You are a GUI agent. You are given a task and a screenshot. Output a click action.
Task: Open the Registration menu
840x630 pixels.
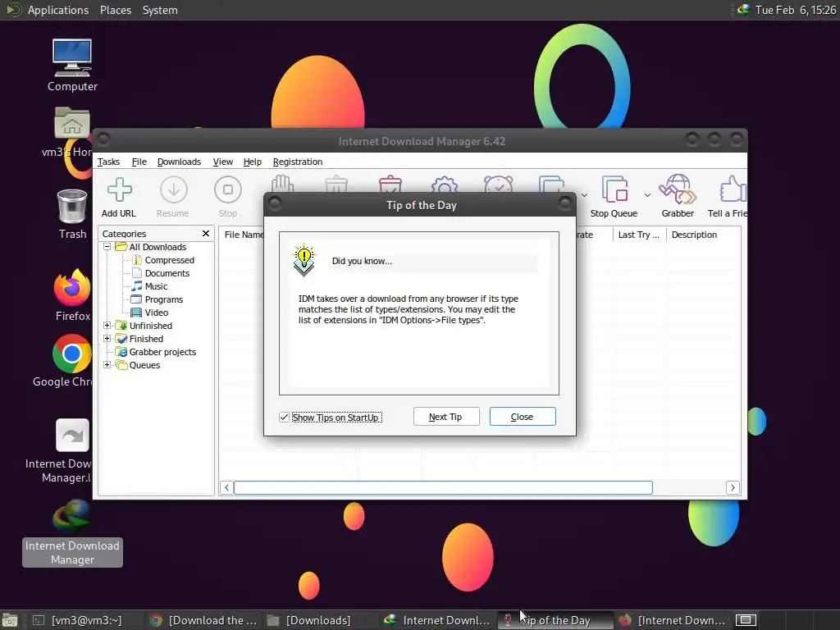298,162
